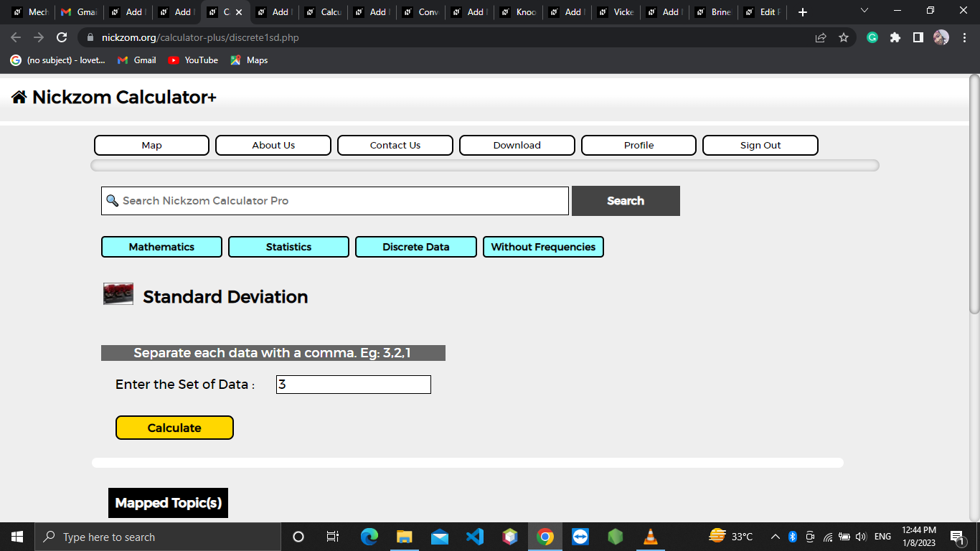Click the page vertical scrollbar

click(x=974, y=194)
